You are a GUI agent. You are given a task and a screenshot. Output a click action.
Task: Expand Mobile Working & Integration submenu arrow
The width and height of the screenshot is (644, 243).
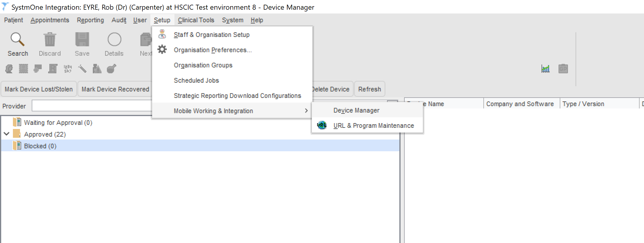[306, 111]
